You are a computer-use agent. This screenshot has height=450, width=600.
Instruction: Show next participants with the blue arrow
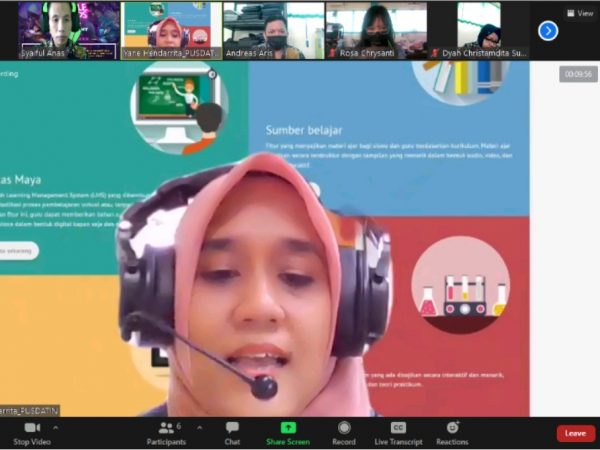click(x=548, y=31)
